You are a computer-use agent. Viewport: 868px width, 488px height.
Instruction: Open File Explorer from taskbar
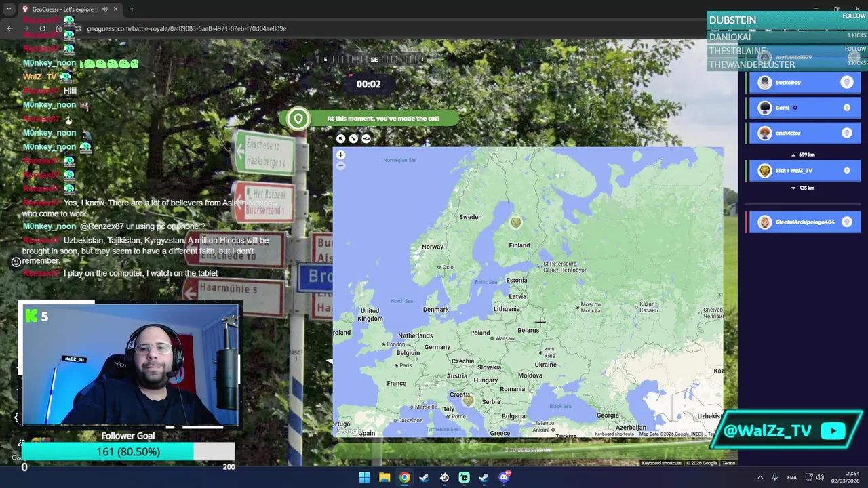tap(384, 477)
